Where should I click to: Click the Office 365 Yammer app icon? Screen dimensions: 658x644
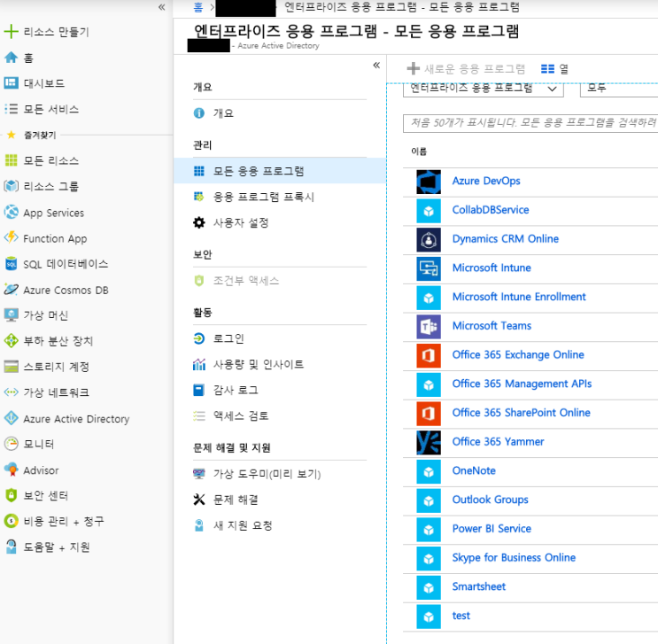click(429, 442)
